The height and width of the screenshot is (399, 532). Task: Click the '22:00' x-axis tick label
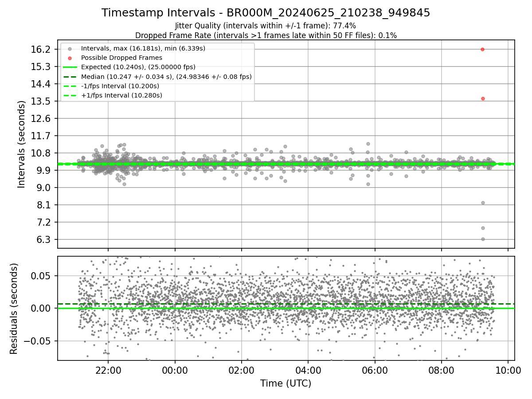tap(108, 370)
